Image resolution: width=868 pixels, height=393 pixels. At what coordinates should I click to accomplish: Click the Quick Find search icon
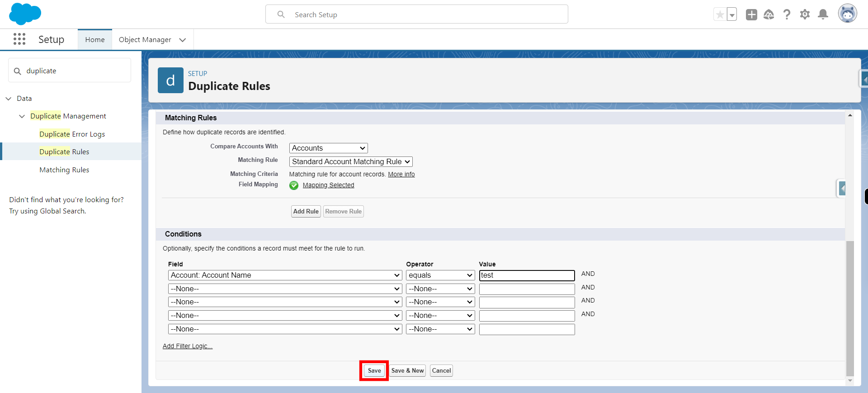click(18, 71)
